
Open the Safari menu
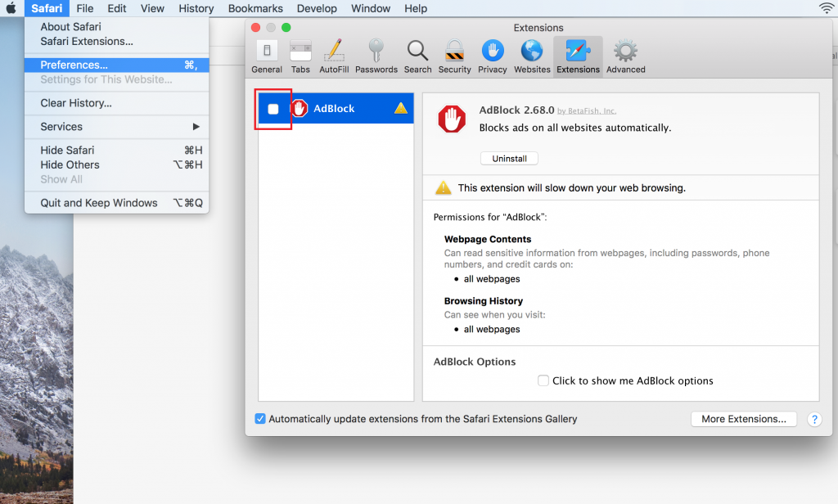pos(47,8)
